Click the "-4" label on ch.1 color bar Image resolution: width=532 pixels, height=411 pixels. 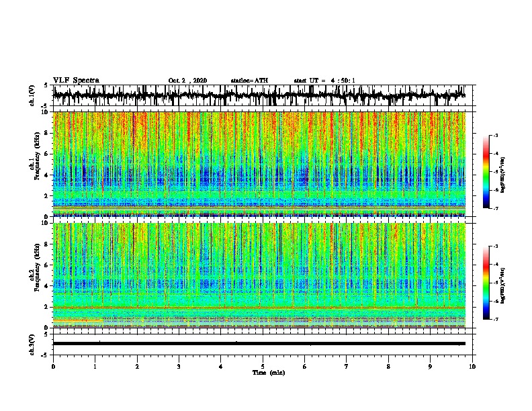pyautogui.click(x=495, y=154)
